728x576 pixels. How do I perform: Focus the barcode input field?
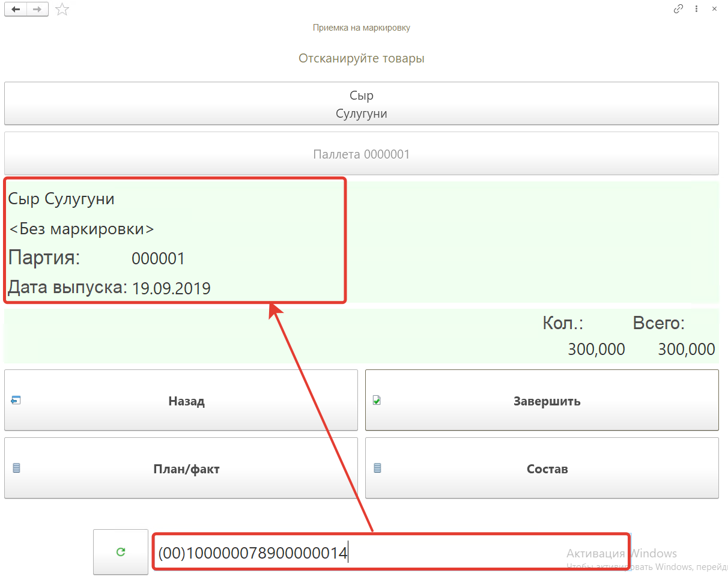coord(390,553)
